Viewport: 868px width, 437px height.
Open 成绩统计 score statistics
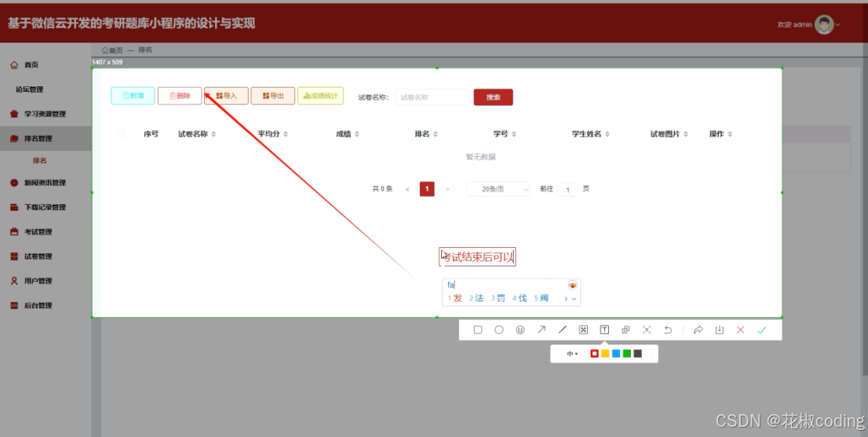pos(320,96)
